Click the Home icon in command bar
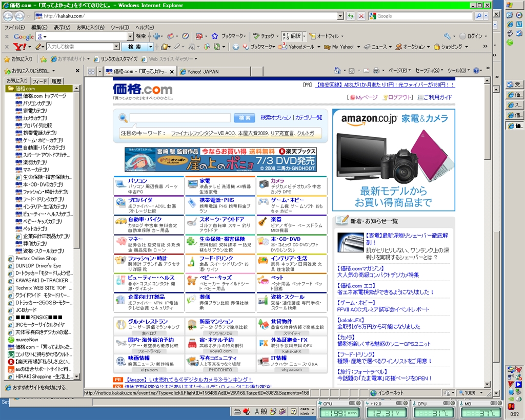This screenshot has height=420, width=525. (337, 71)
